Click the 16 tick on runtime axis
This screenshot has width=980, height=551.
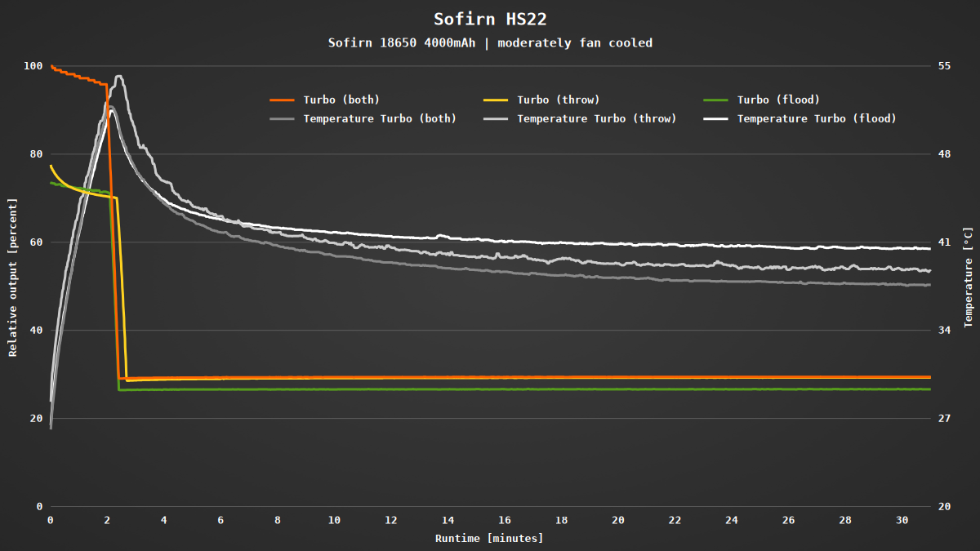tap(505, 520)
